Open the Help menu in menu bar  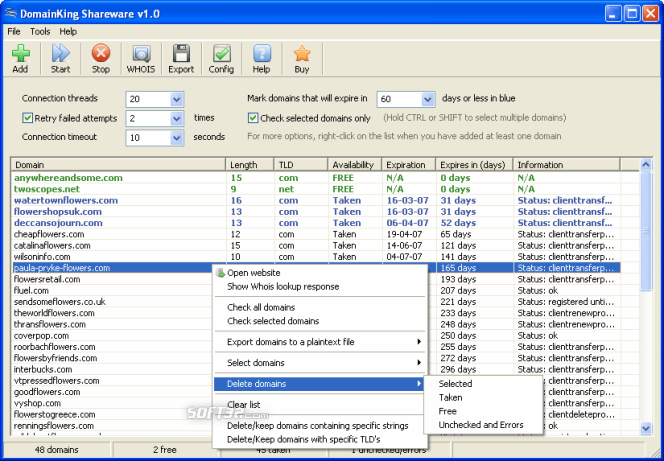(x=68, y=32)
